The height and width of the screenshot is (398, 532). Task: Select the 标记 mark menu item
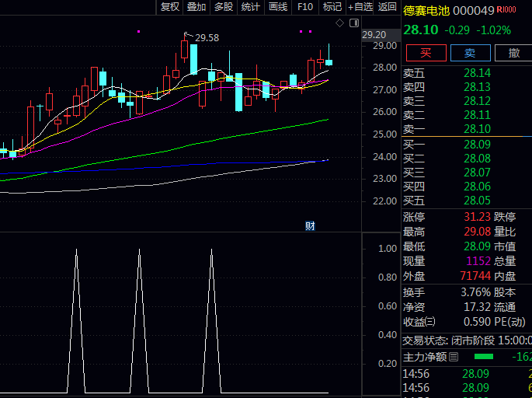click(332, 7)
